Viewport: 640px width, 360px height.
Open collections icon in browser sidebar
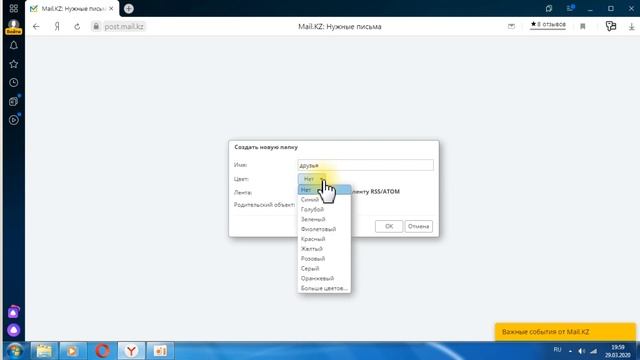pyautogui.click(x=13, y=101)
